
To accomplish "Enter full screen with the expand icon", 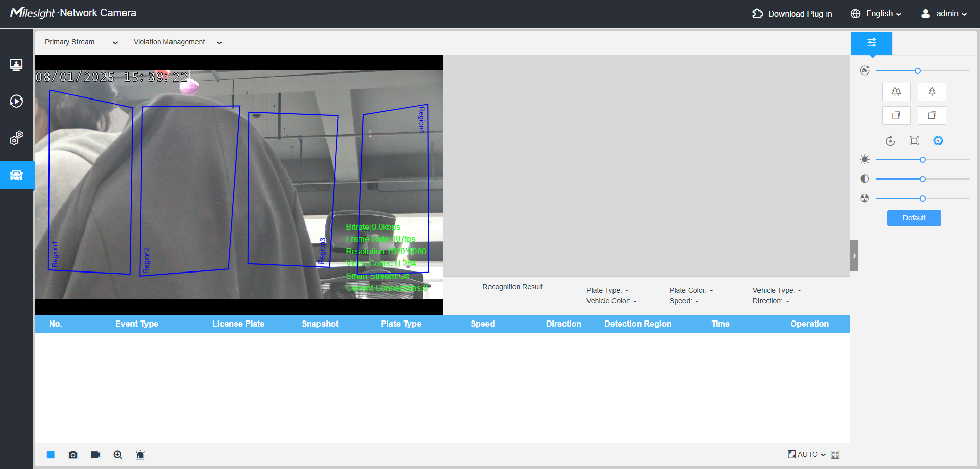I will [835, 455].
